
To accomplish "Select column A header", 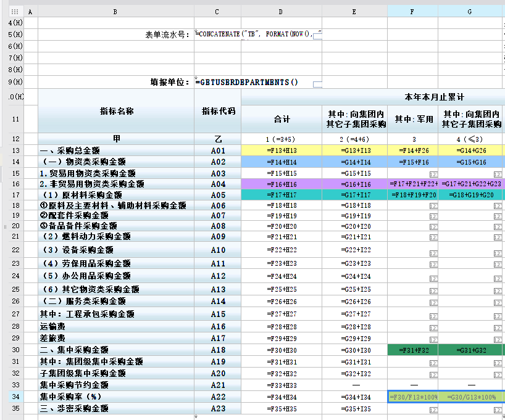I will (31, 12).
